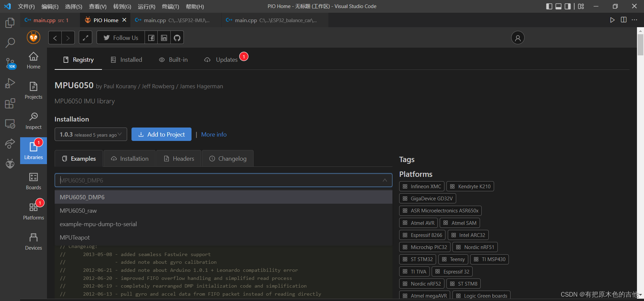Open the Changelog tab

(228, 158)
